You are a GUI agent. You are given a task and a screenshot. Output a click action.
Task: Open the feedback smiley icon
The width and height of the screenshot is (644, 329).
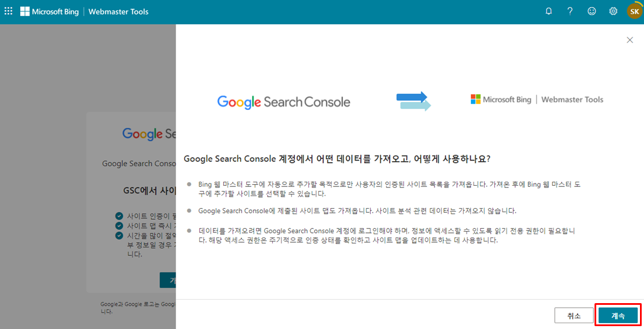[592, 11]
